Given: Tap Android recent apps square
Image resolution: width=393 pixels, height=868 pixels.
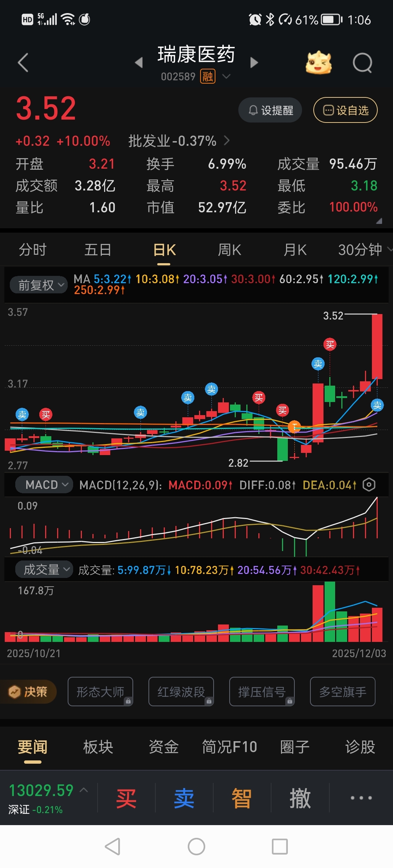Looking at the screenshot, I should point(280,846).
